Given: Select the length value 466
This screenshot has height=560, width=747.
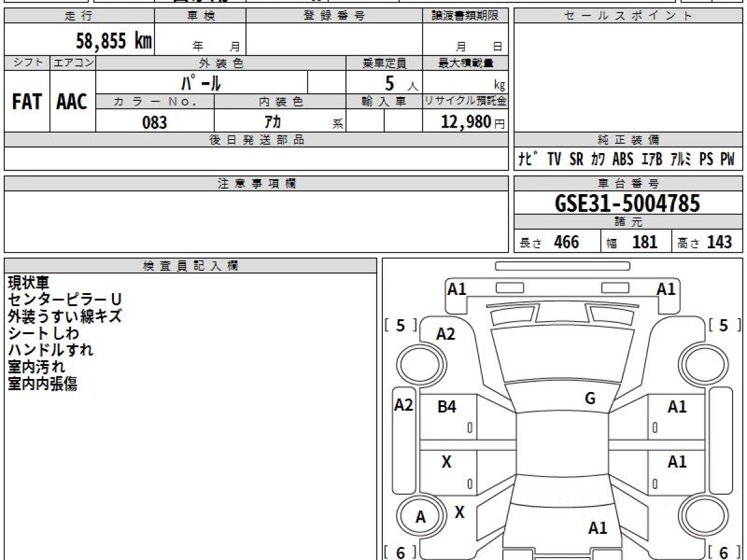Looking at the screenshot, I should point(566,242).
